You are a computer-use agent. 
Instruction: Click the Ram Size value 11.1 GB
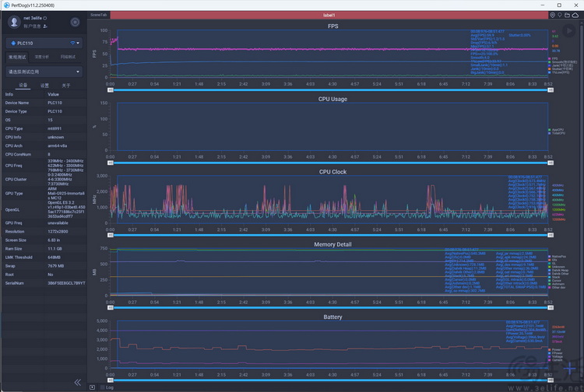(x=55, y=249)
